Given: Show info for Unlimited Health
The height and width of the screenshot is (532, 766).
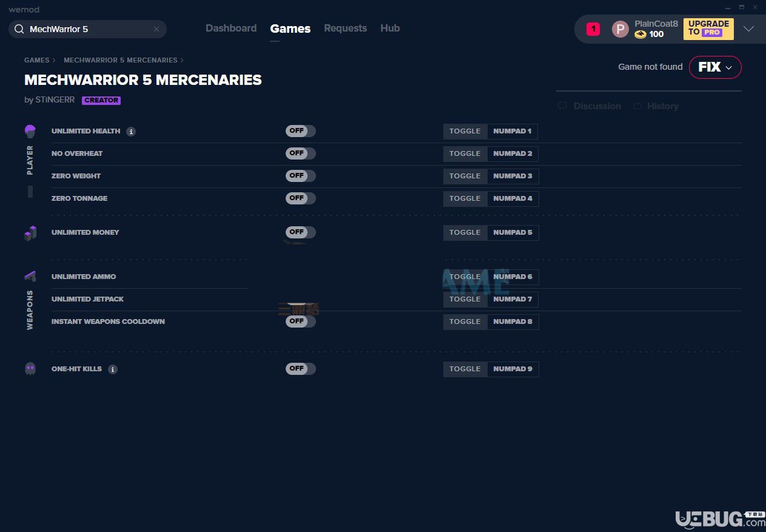Looking at the screenshot, I should [131, 132].
